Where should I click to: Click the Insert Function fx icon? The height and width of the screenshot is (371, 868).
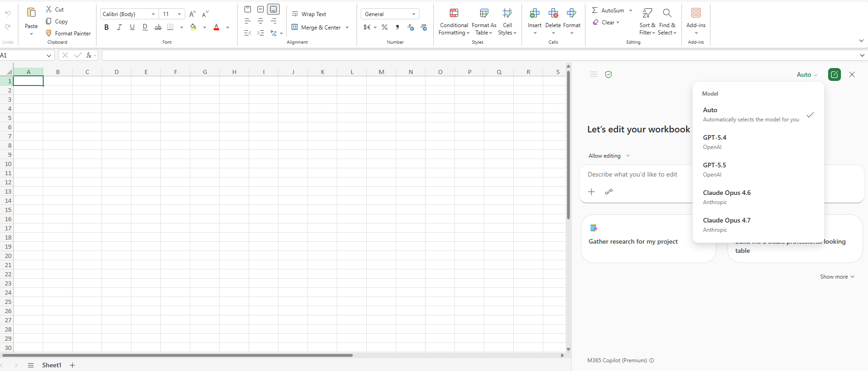point(89,55)
